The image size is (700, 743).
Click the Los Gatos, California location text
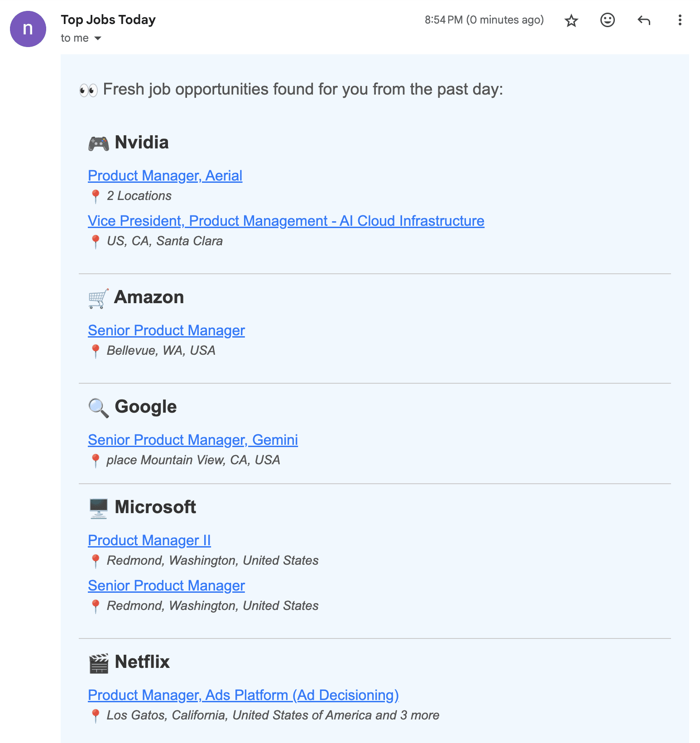273,715
